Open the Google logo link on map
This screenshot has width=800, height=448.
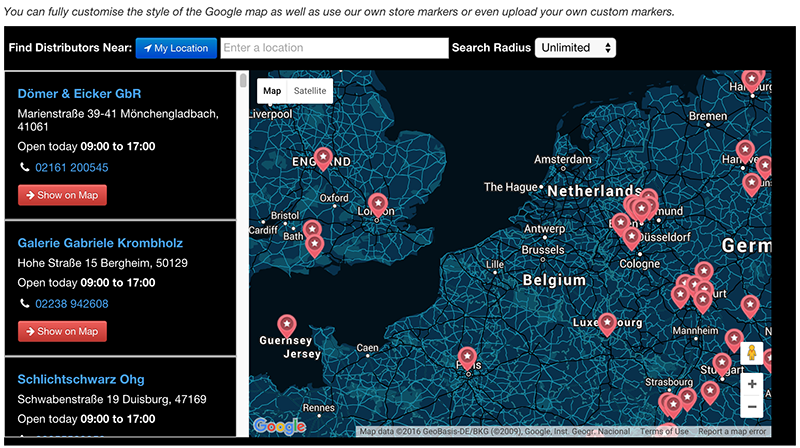point(280,426)
